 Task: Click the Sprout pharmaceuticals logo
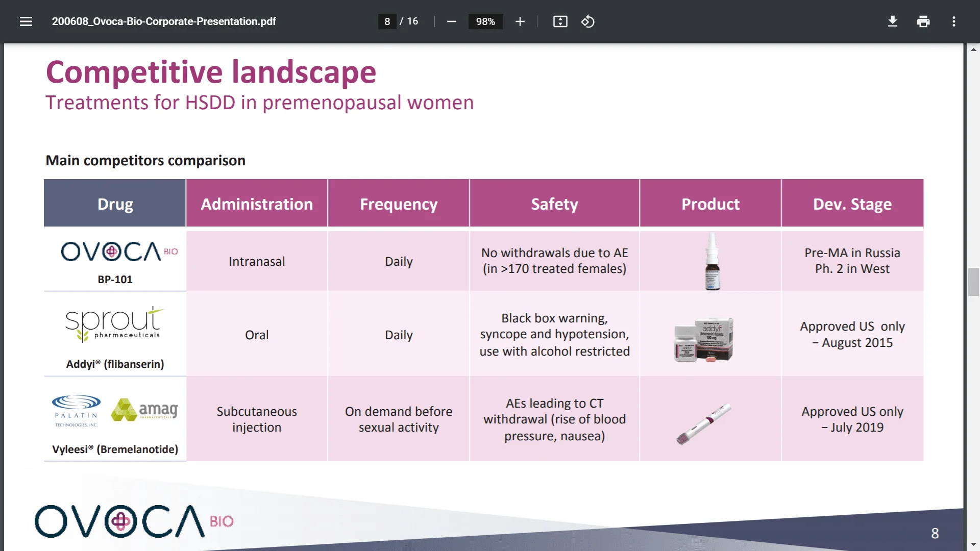114,324
